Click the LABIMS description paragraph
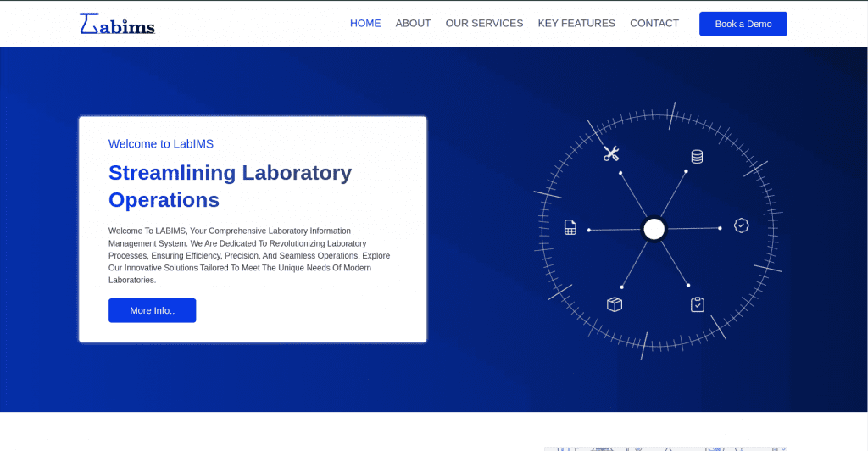The width and height of the screenshot is (868, 451). click(249, 255)
